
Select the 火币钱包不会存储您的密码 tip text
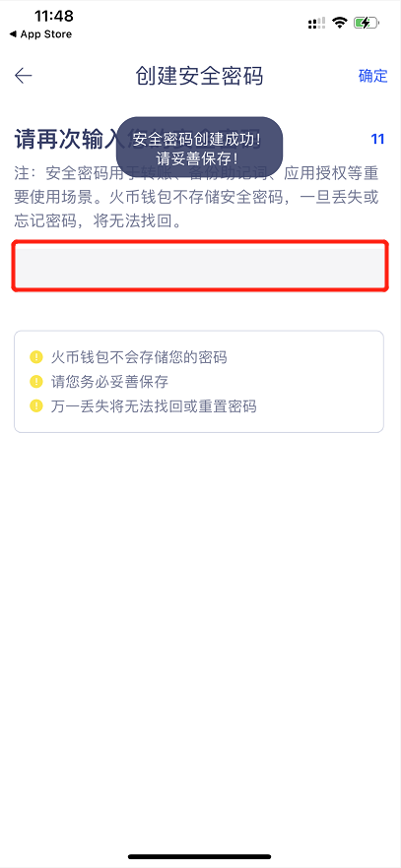139,356
